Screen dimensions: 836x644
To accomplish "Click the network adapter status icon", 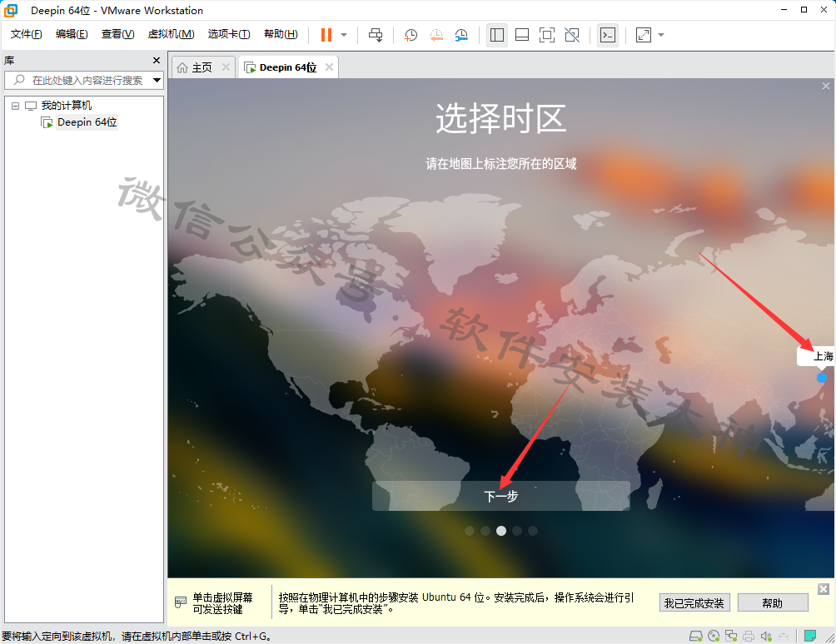I will coord(731,636).
